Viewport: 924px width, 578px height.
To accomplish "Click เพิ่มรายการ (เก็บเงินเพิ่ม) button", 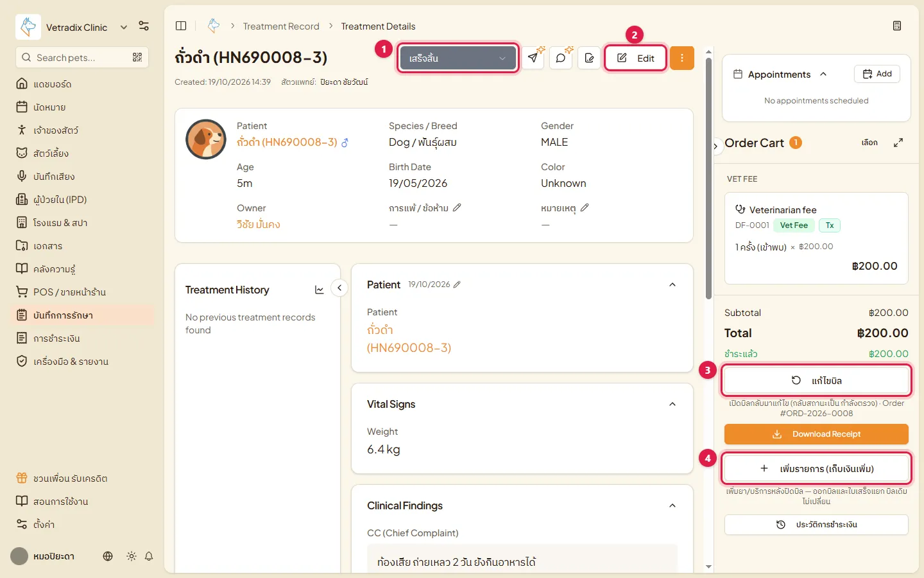I will pos(816,468).
